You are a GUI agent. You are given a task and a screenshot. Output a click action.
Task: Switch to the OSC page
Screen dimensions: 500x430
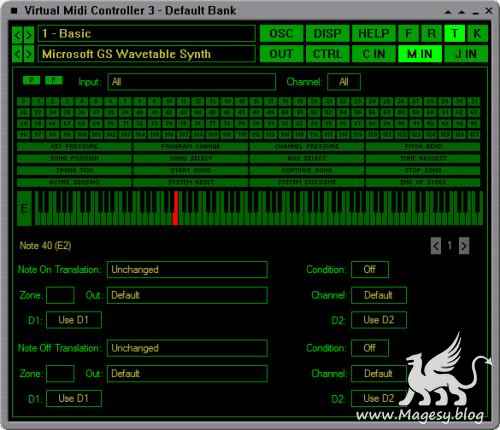[x=282, y=34]
